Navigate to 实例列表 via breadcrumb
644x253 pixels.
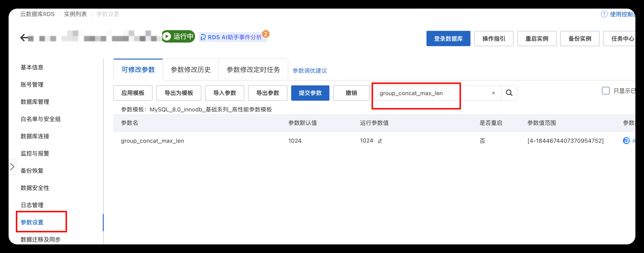click(75, 14)
